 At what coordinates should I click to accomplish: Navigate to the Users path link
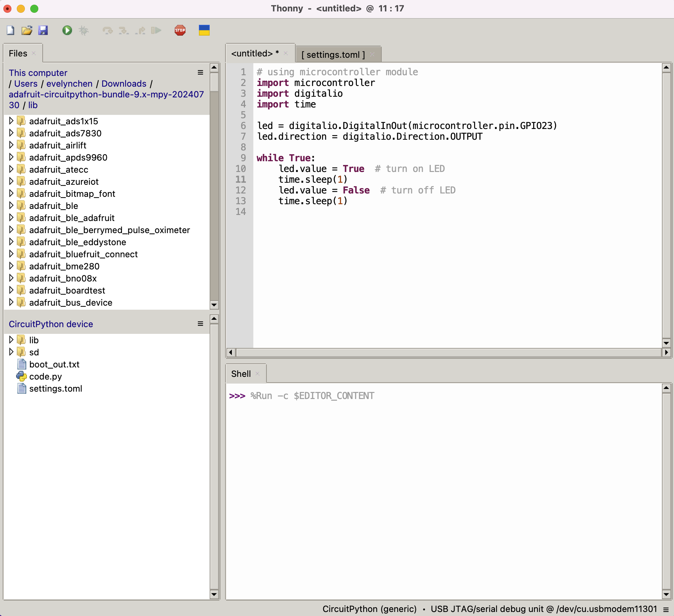tap(26, 84)
